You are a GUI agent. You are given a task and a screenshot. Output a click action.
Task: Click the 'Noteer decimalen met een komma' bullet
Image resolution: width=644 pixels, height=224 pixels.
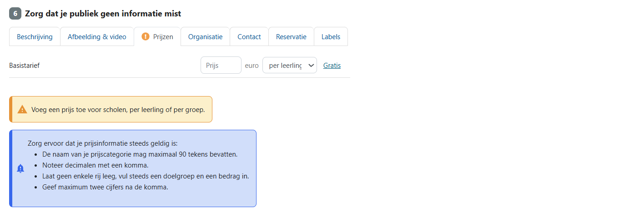tap(96, 165)
